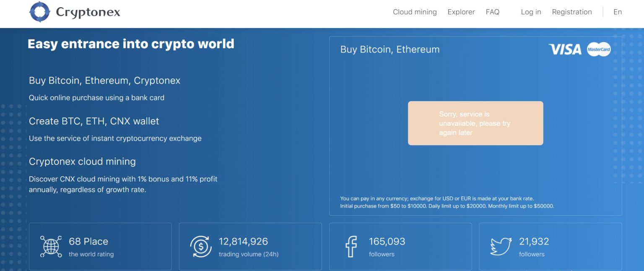Screen dimensions: 644x271
Task: Open the Twitter followers icon
Action: (x=501, y=246)
